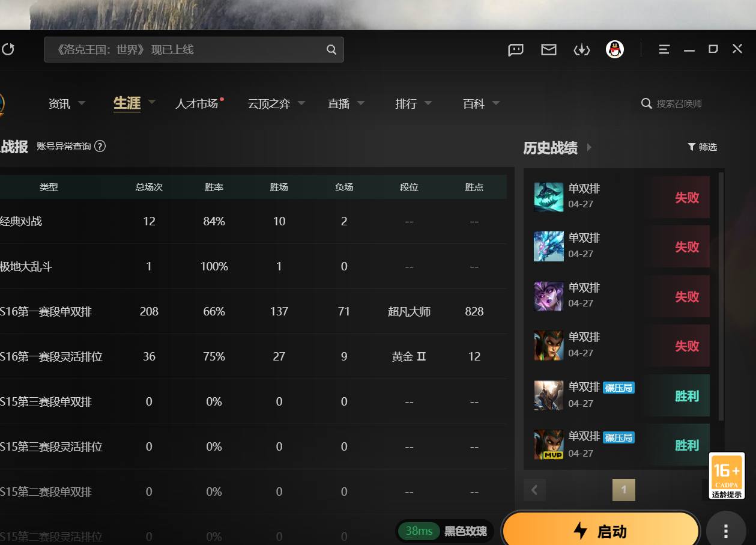Image resolution: width=756 pixels, height=545 pixels.
Task: Open the 排行 tab
Action: (x=406, y=103)
